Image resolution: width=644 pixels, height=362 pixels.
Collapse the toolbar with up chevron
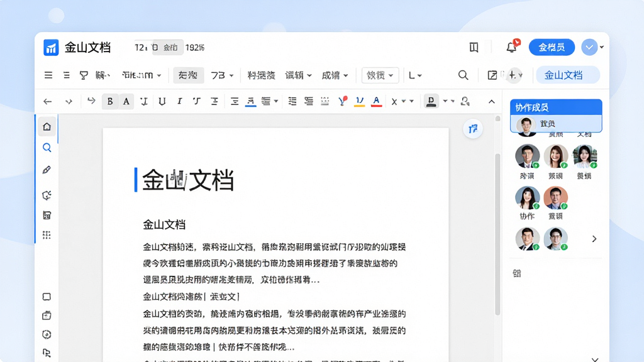click(492, 101)
